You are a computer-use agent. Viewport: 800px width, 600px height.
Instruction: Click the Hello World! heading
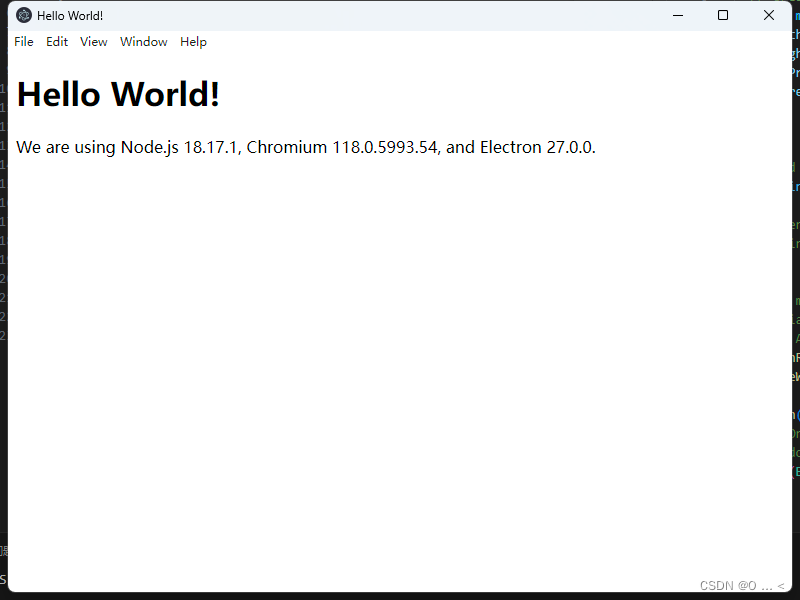[118, 94]
